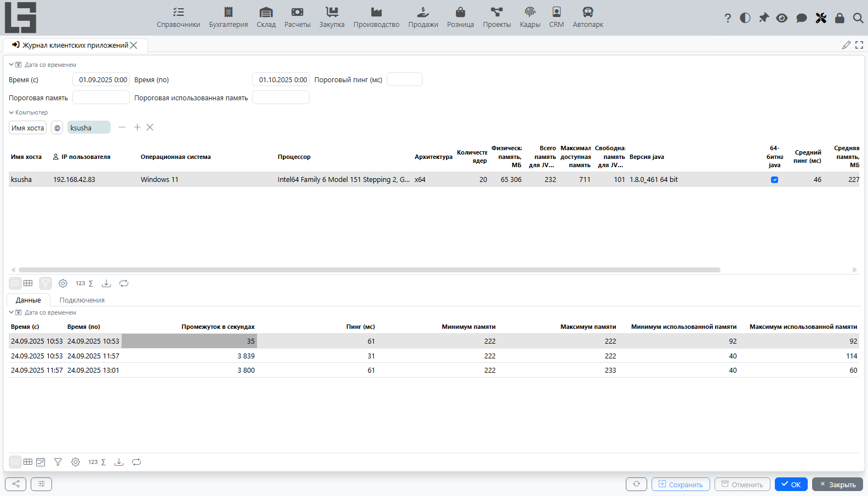Click the Закрыть button

click(x=837, y=484)
